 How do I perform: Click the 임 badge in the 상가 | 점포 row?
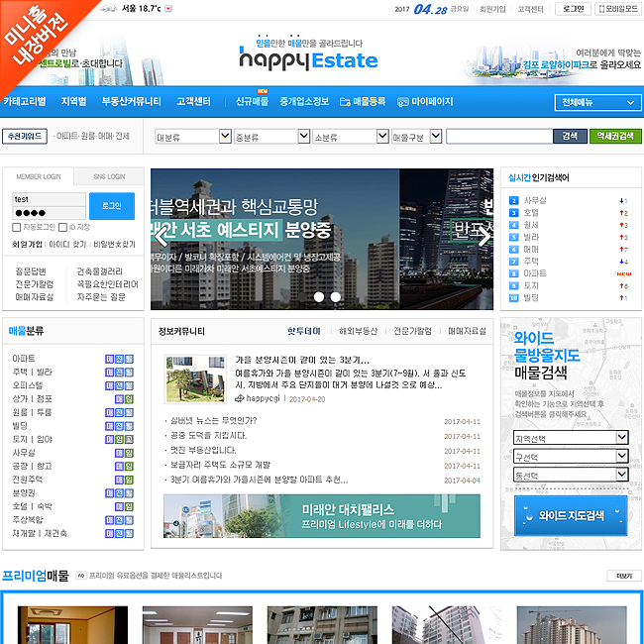tap(129, 399)
